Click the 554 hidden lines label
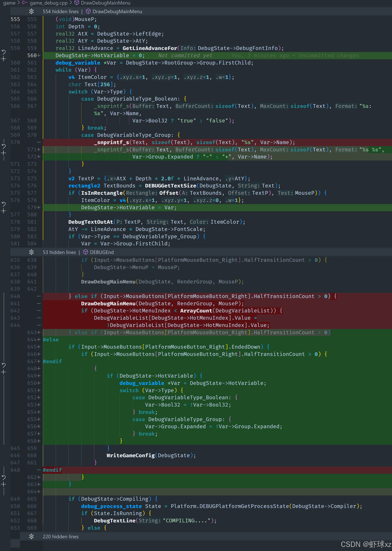Viewport: 392px width, 551px height. coord(61,11)
